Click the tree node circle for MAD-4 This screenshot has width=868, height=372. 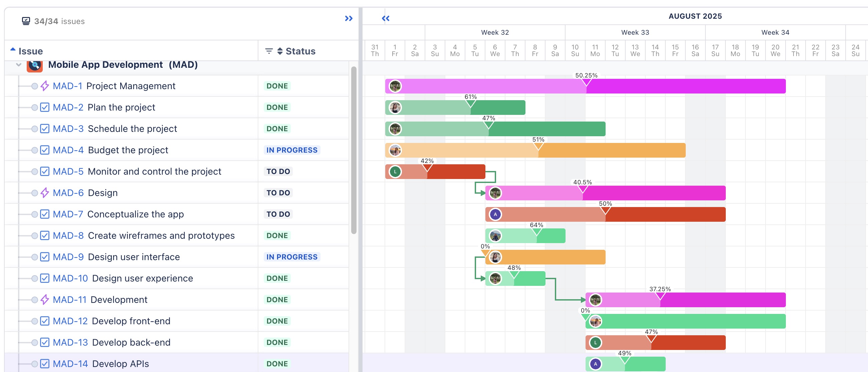[x=34, y=150]
